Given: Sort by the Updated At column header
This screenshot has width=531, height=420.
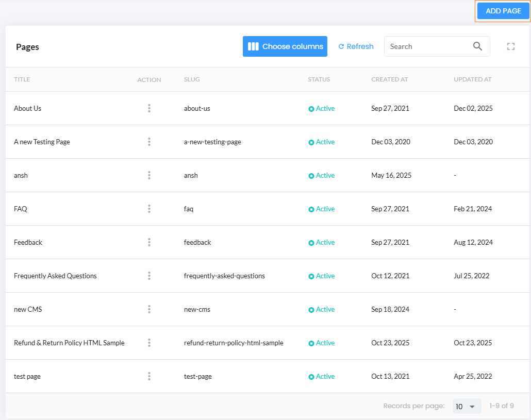Looking at the screenshot, I should 472,79.
